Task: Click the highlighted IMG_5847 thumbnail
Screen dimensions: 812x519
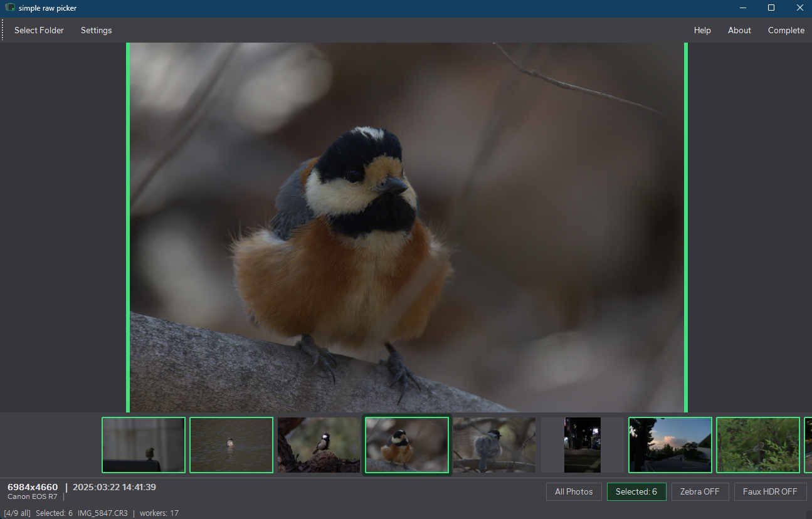Action: pos(406,445)
